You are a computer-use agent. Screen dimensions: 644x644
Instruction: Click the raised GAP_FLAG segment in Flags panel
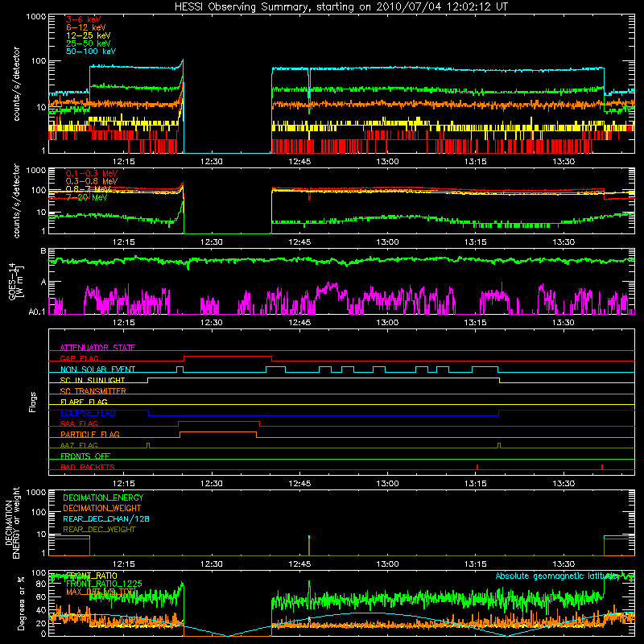click(x=228, y=357)
